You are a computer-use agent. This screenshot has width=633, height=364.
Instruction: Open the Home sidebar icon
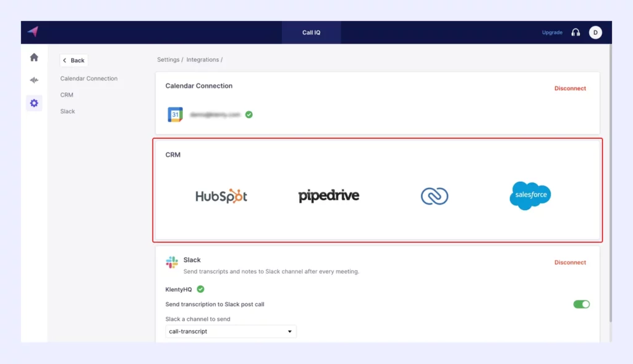tap(34, 57)
